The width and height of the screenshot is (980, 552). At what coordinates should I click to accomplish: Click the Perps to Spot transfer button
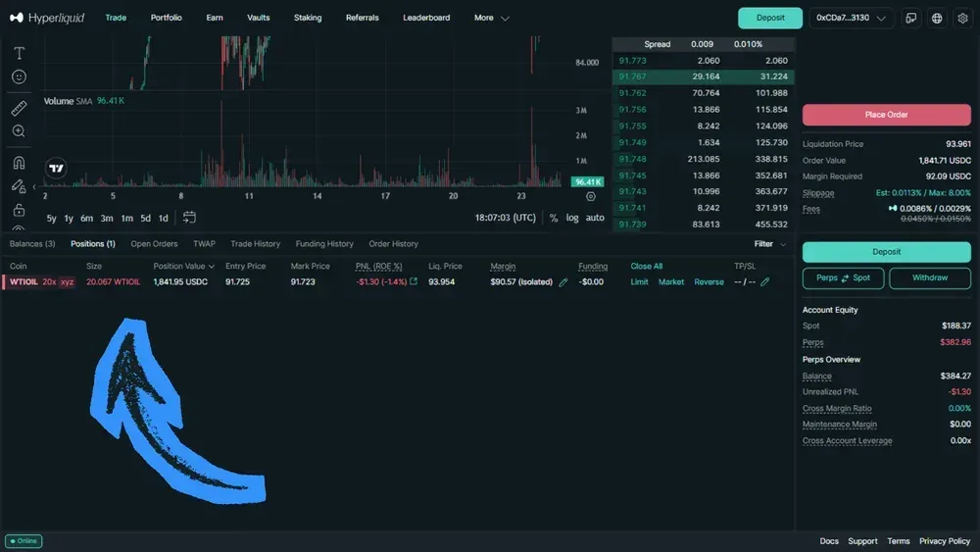843,278
